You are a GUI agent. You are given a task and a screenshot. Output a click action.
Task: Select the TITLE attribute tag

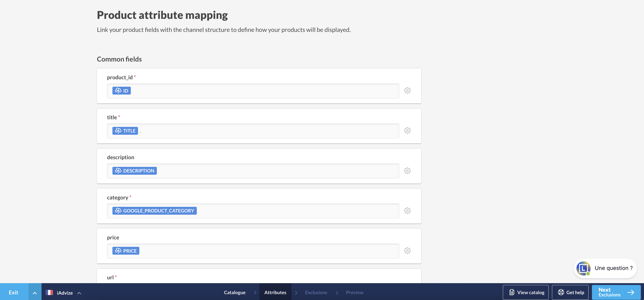[x=125, y=131]
